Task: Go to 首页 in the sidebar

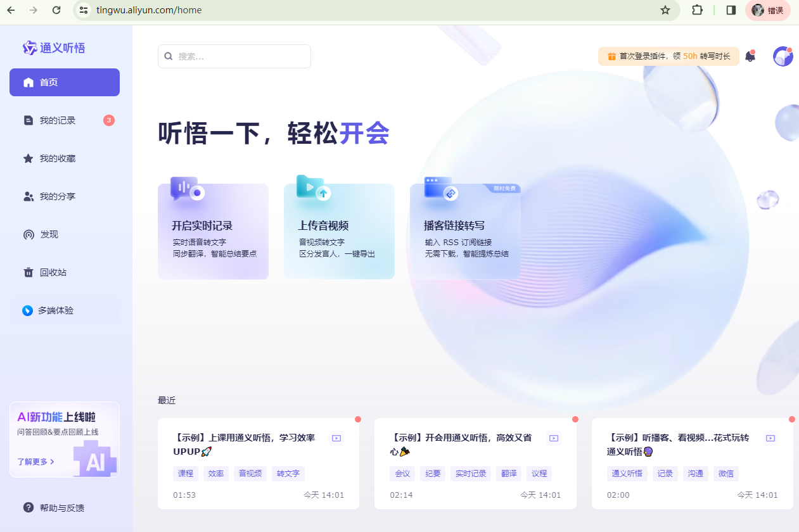Action: tap(65, 82)
